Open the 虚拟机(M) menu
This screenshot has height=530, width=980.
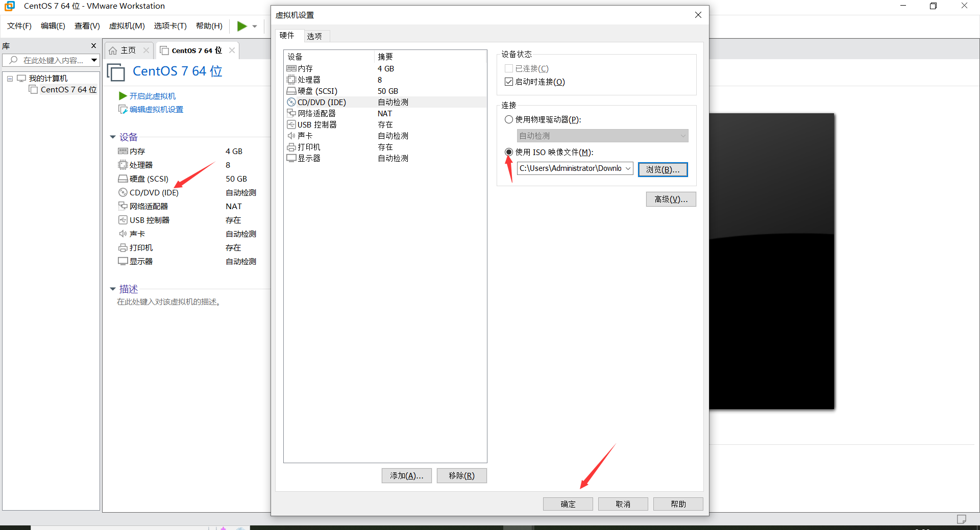(127, 26)
